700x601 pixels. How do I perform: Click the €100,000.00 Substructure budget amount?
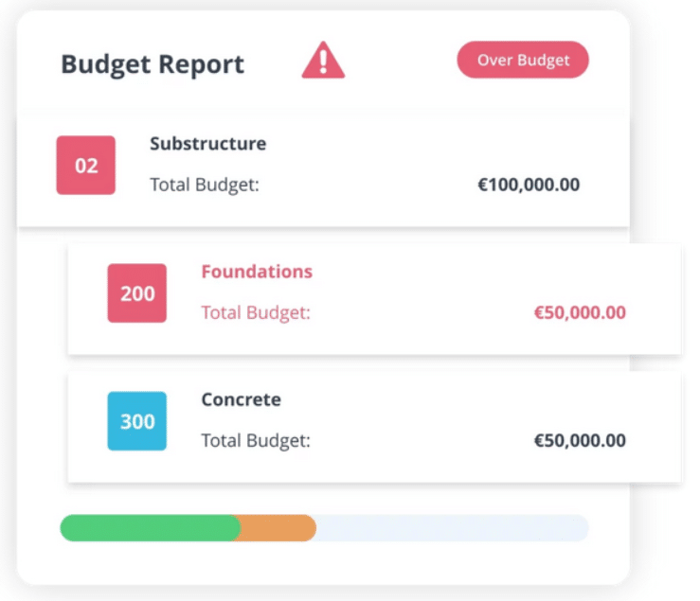(529, 185)
